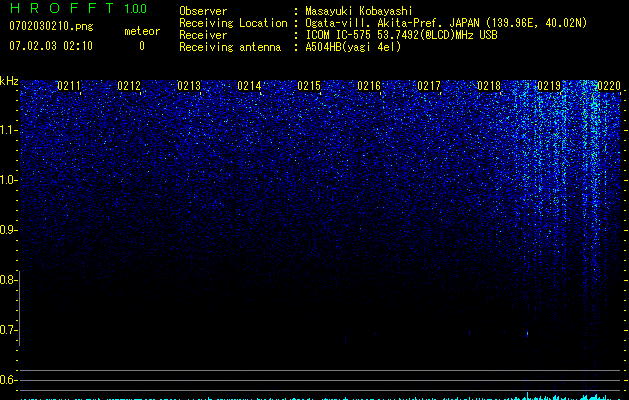Click the 0.7 kHz axis label
This screenshot has width=629, height=400.
[x=8, y=330]
